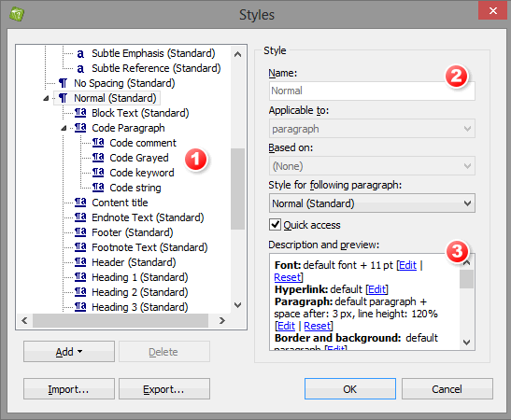
Task: Click the style icon beside Block Text
Action: pos(80,113)
